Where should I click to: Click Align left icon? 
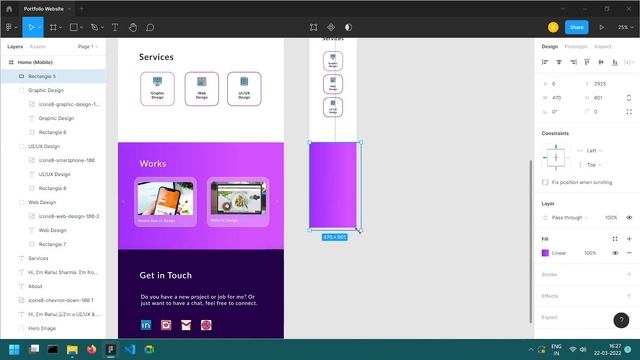coord(545,62)
